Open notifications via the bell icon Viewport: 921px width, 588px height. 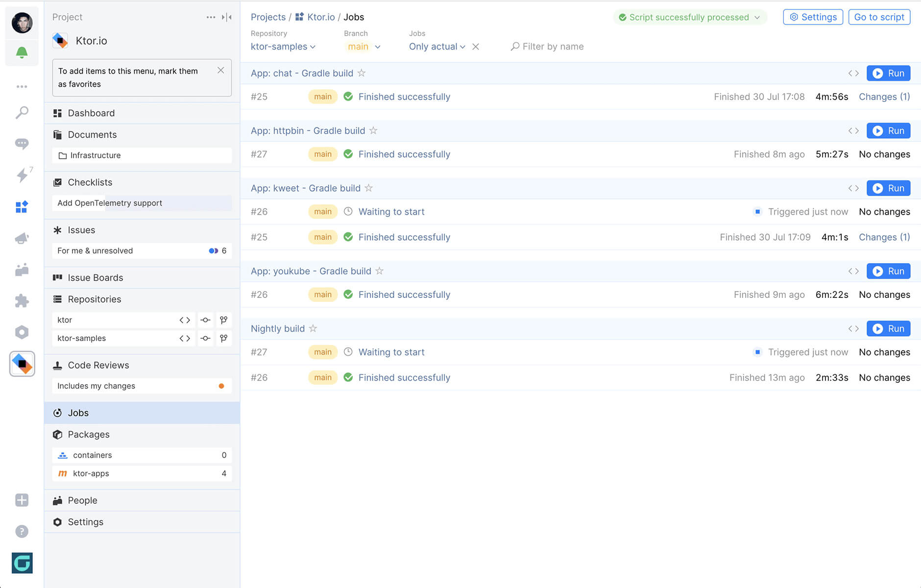22,52
